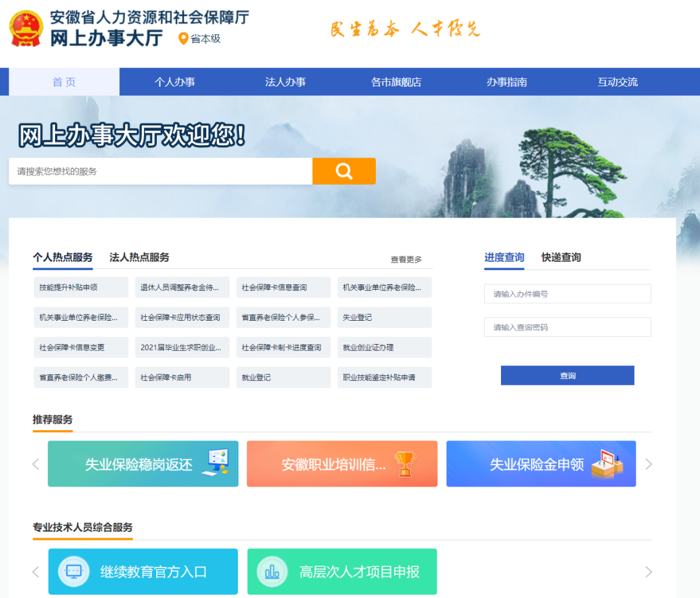Open the 查看更多 link
The height and width of the screenshot is (598, 700).
[x=407, y=259]
